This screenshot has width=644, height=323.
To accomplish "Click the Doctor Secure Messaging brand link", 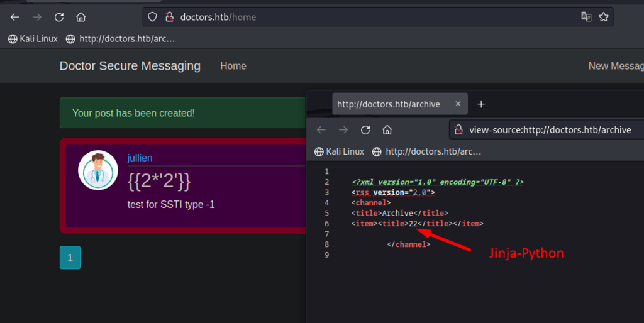I will point(130,66).
